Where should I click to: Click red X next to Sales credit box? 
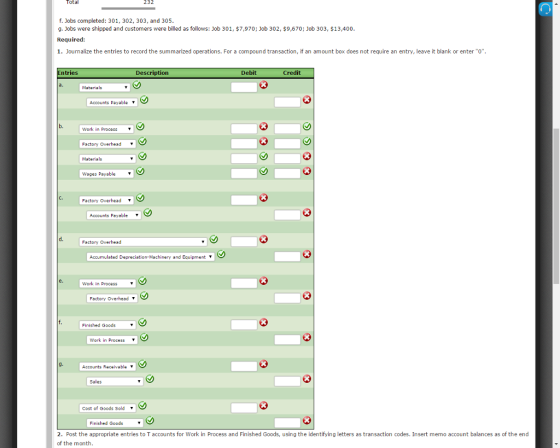coord(307,379)
